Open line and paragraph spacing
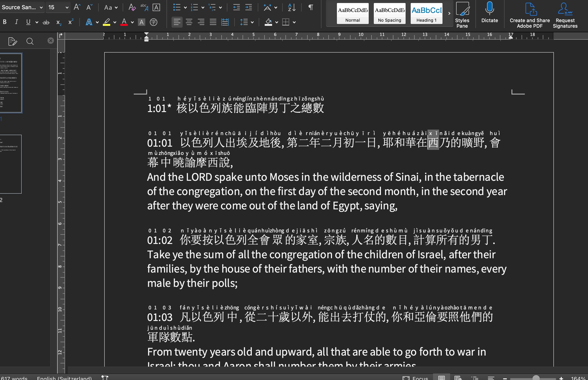 [244, 22]
